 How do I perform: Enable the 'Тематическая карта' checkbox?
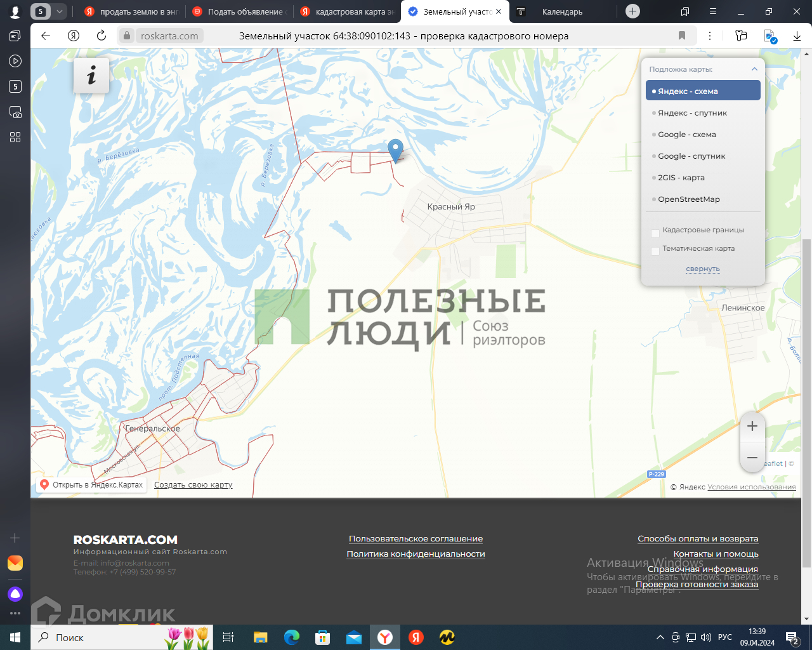655,251
